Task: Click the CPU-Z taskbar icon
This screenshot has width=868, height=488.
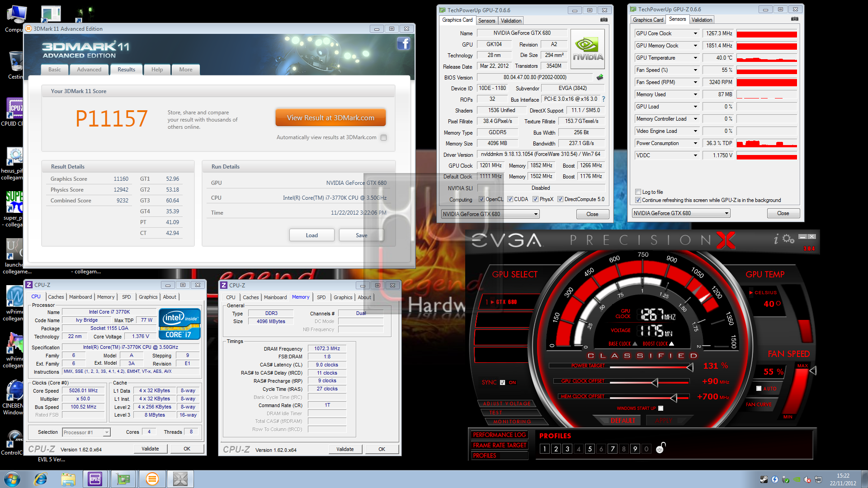Action: click(95, 479)
